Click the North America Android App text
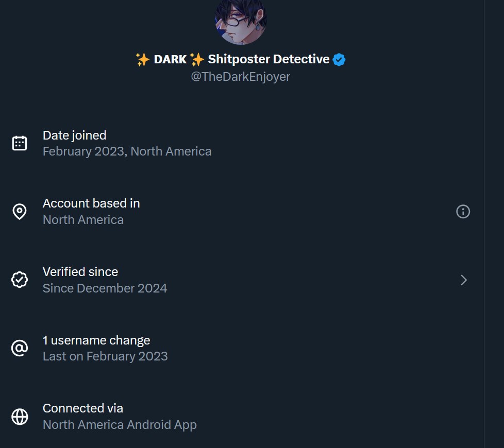 pyautogui.click(x=120, y=425)
